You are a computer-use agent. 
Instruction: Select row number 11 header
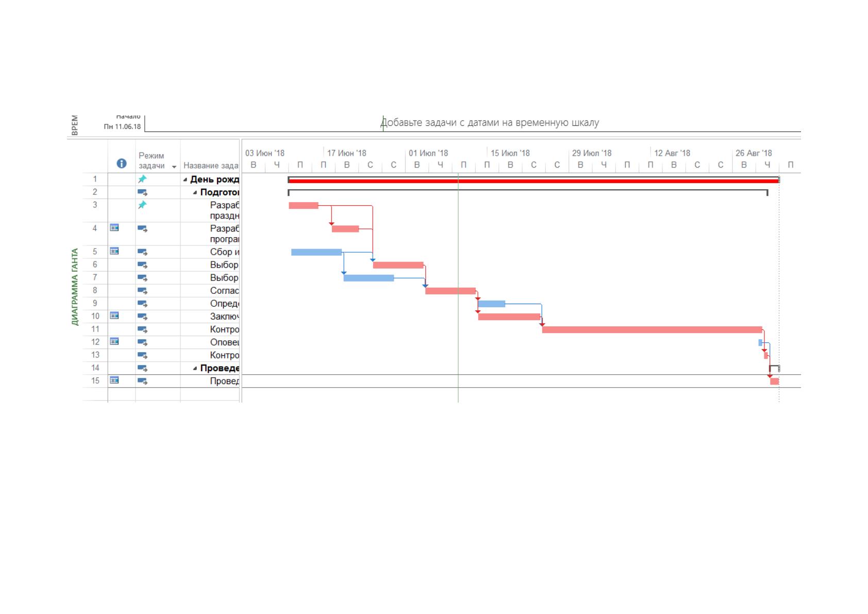[x=95, y=329]
